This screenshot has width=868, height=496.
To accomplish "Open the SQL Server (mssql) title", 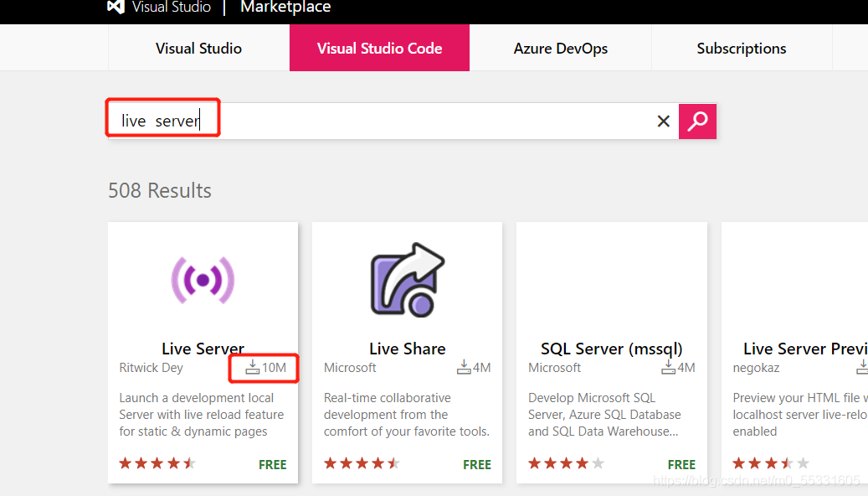I will (x=612, y=349).
